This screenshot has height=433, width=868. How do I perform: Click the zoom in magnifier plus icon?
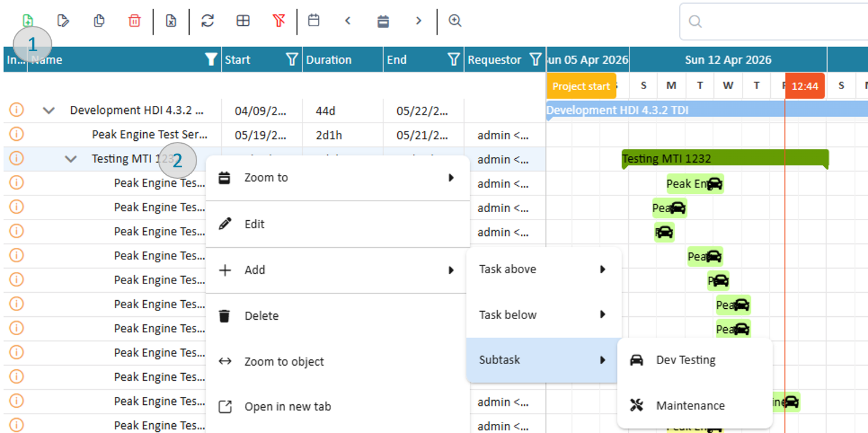coord(455,21)
